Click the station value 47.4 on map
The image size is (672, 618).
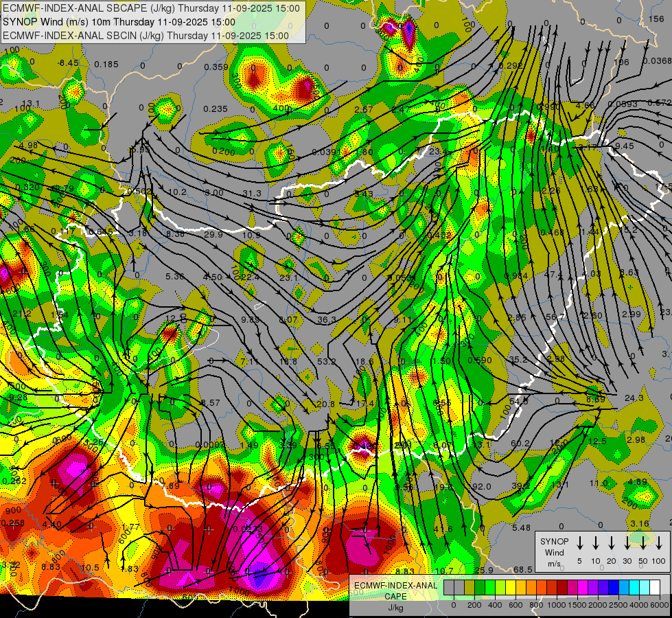[553, 274]
